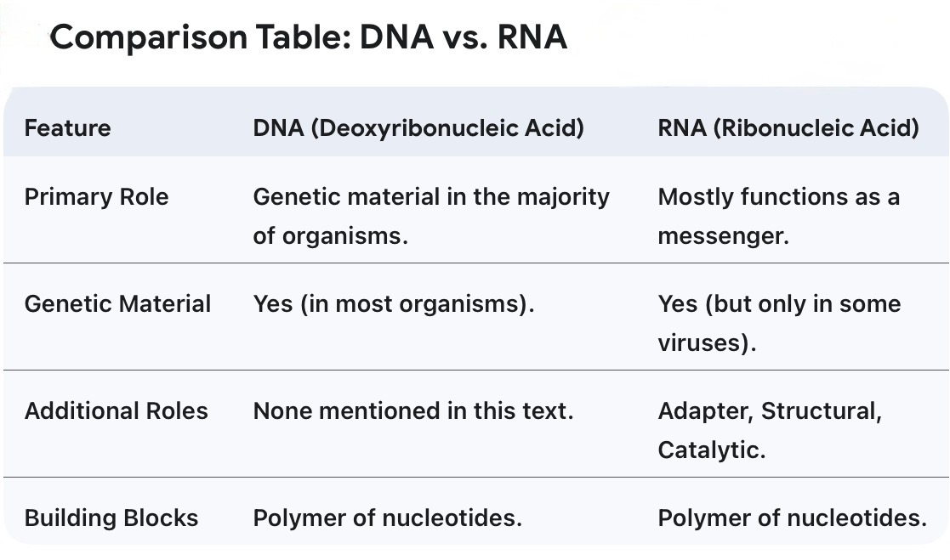Click the word "viruses" in the RNA column

[x=703, y=342]
